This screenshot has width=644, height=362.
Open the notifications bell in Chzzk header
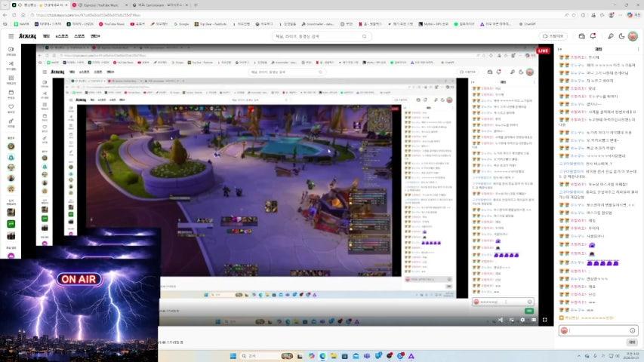click(593, 36)
